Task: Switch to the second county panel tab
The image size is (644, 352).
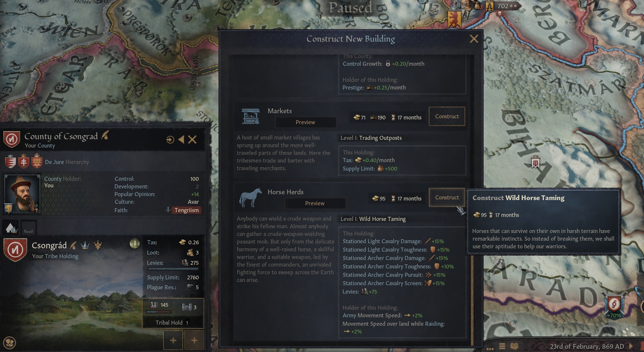Action: click(29, 228)
